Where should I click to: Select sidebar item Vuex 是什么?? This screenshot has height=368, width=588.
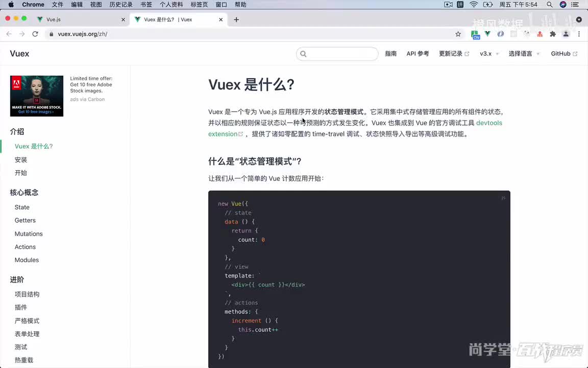point(34,146)
